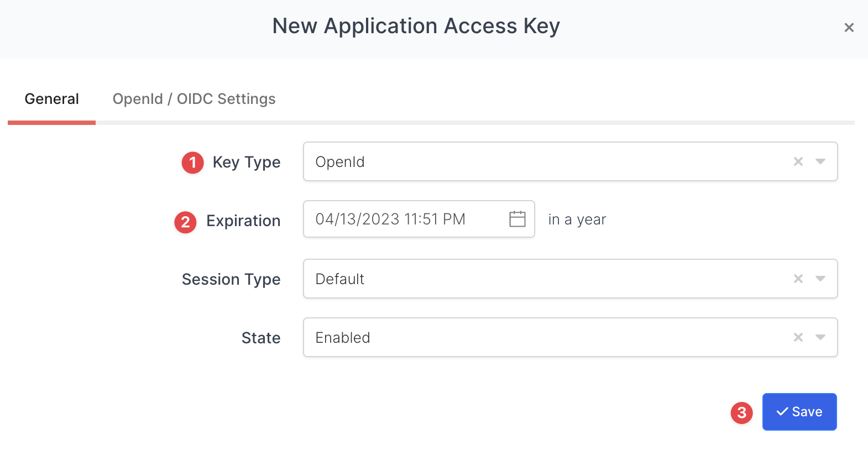Click the "in a year" expiration hint
This screenshot has width=868, height=450.
coord(577,219)
